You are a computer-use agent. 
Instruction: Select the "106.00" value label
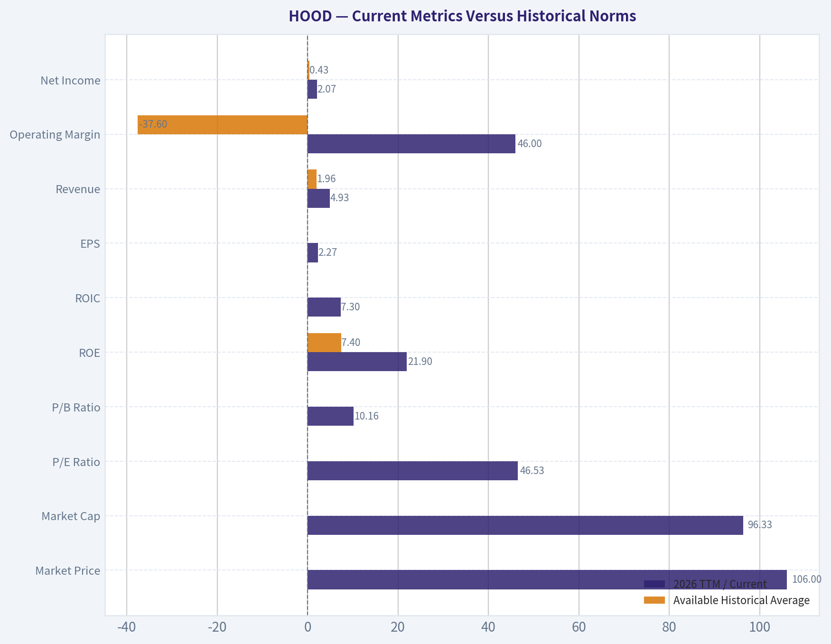pyautogui.click(x=807, y=579)
